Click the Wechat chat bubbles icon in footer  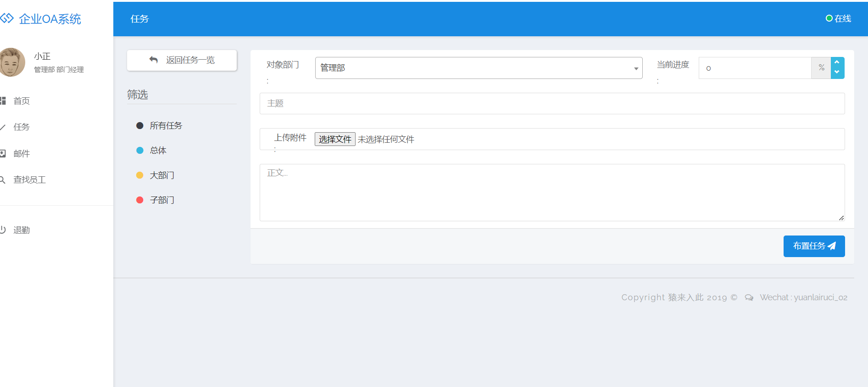pos(749,297)
